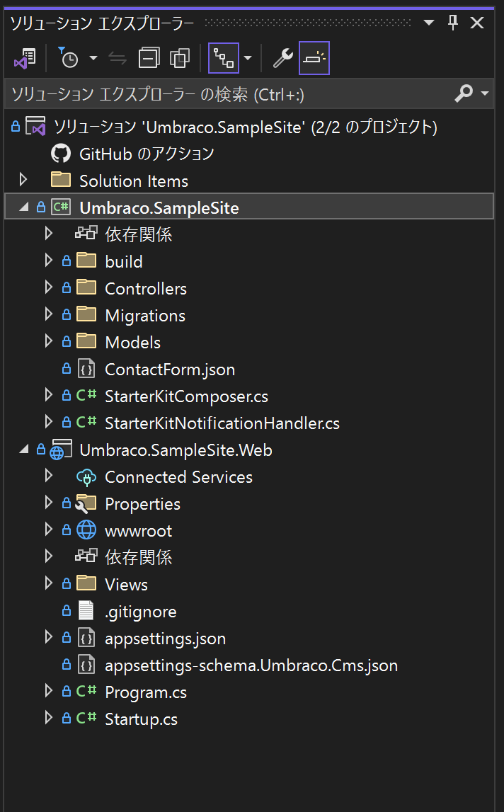Toggle the nested files view button
504x812 pixels.
[223, 59]
